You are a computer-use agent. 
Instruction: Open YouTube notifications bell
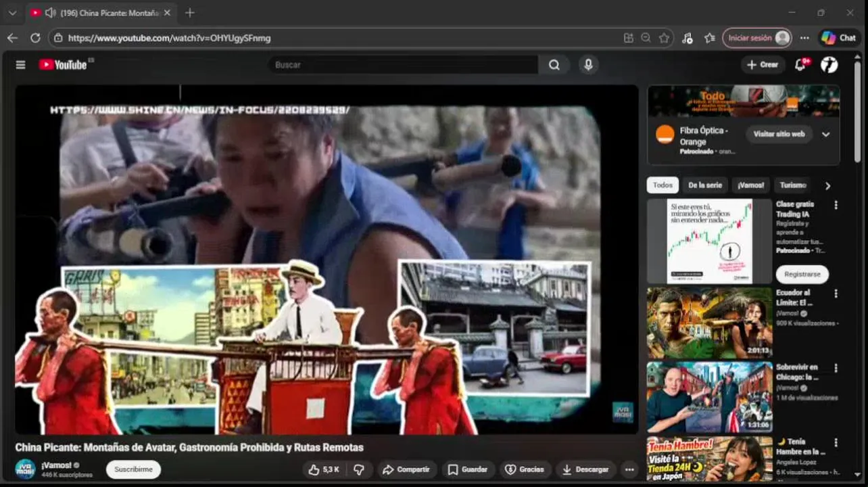coord(800,65)
